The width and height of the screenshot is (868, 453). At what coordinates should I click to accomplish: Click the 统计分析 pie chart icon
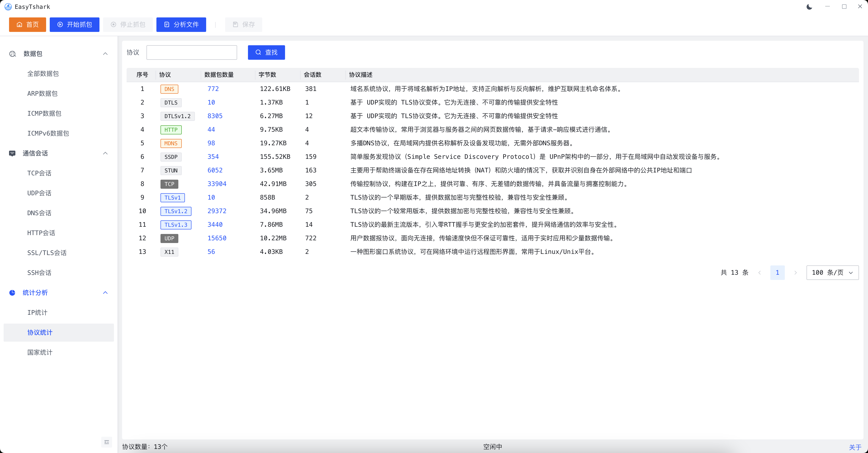[12, 293]
